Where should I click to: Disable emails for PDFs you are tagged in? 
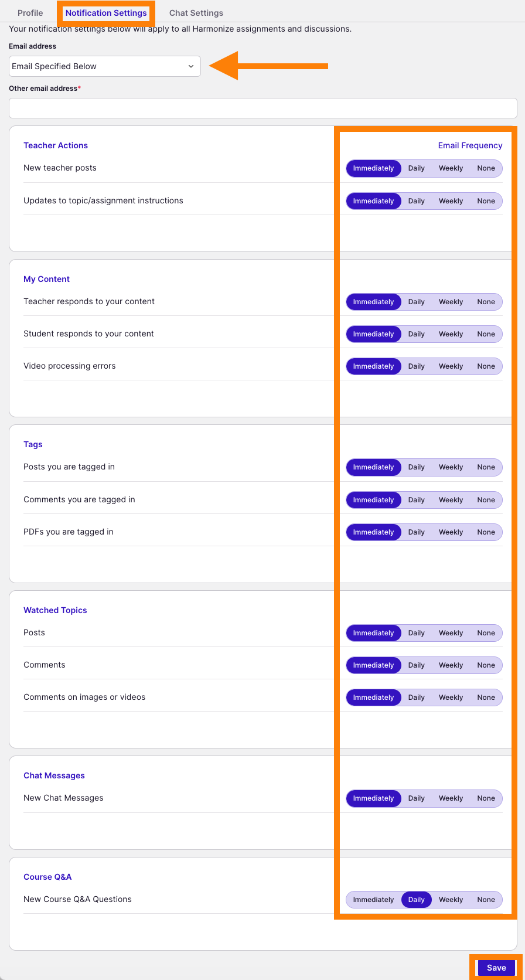tap(486, 532)
